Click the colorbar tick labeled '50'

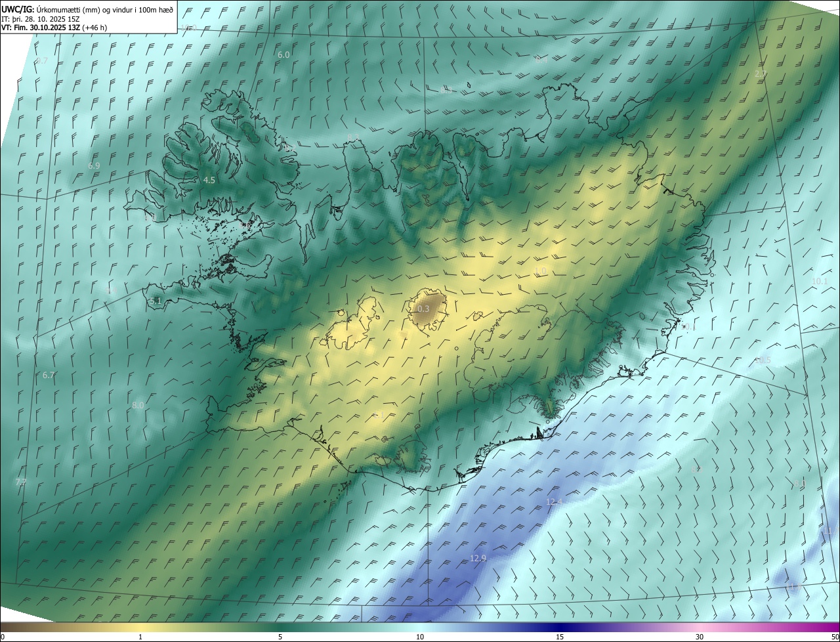point(835,637)
